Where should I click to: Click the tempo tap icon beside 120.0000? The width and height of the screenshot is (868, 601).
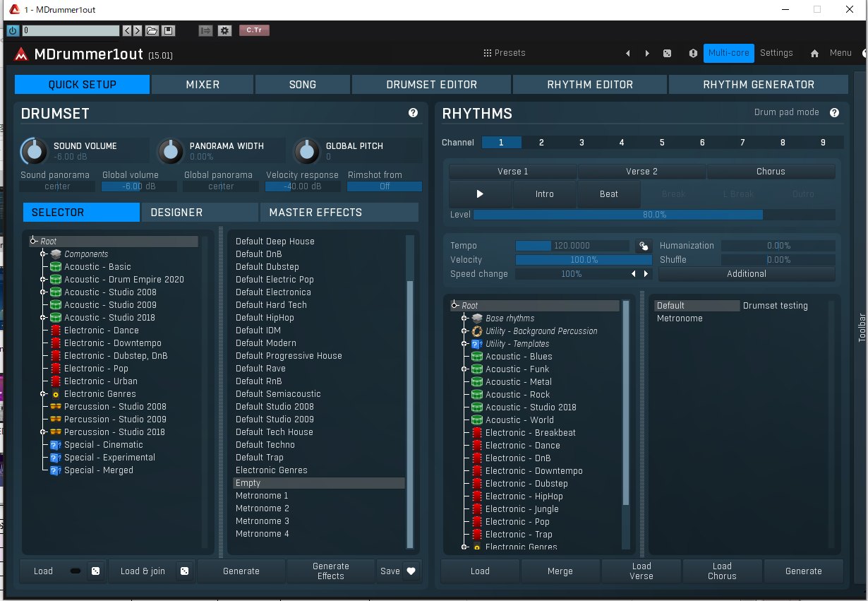(x=643, y=246)
